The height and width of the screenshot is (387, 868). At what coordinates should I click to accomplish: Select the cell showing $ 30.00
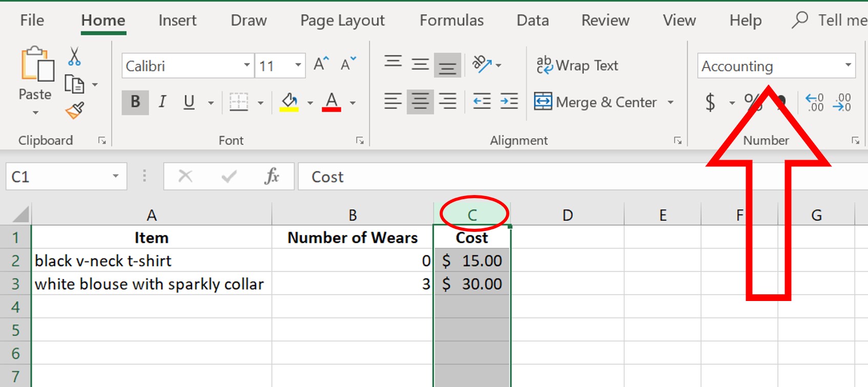[472, 284]
